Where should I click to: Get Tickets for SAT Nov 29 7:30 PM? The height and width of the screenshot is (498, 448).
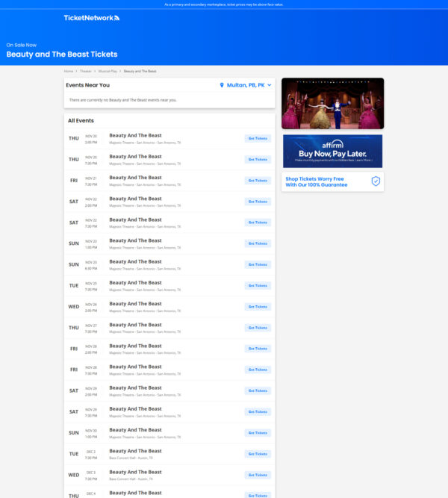coord(258,412)
